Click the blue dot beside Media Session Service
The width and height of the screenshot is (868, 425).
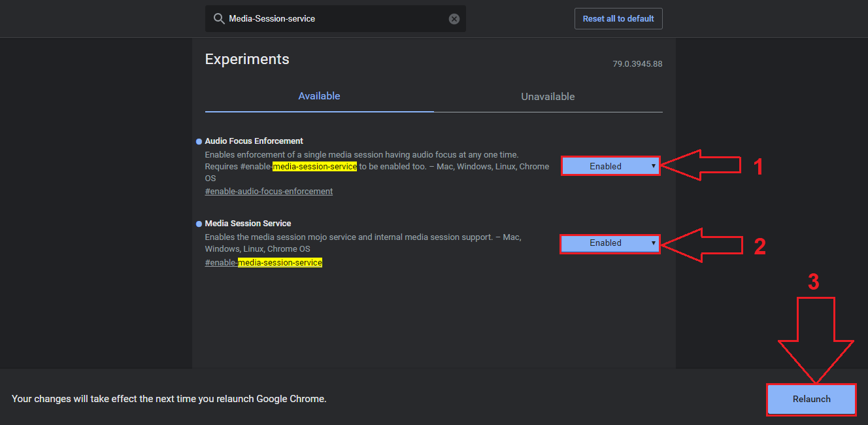point(199,224)
